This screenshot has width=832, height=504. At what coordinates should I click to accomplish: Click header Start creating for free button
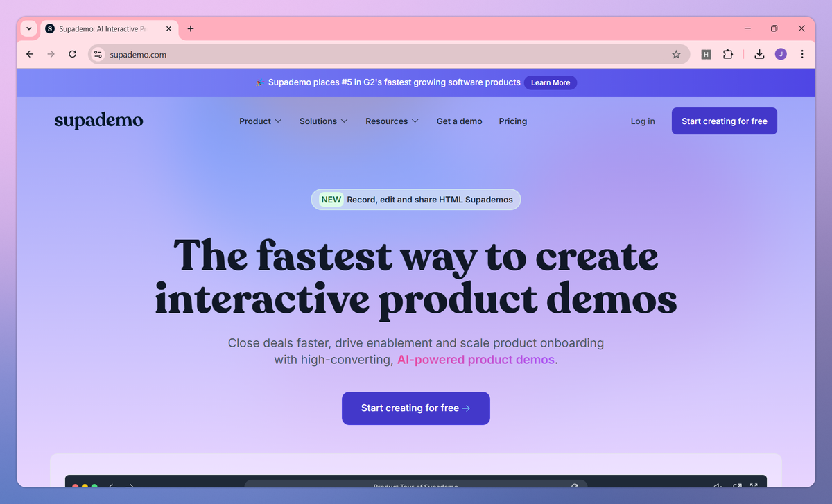[725, 121]
